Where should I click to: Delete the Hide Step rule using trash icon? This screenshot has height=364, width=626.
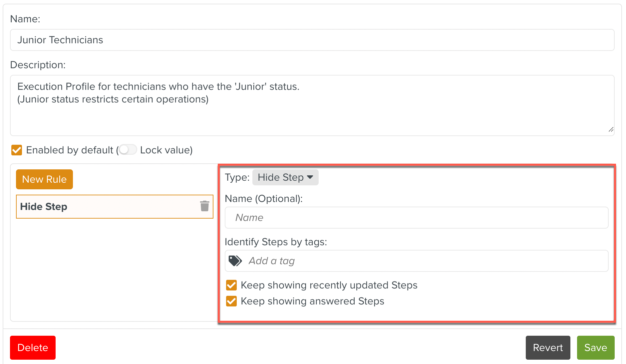coord(204,206)
